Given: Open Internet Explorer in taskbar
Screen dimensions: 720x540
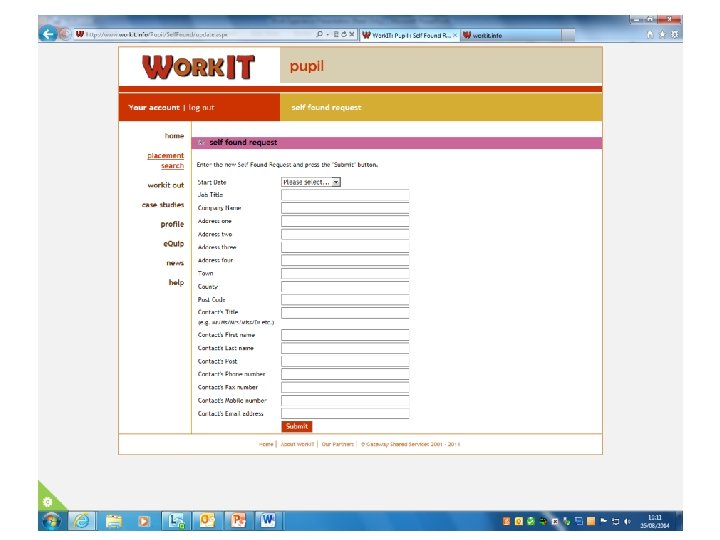Looking at the screenshot, I should point(82,521).
